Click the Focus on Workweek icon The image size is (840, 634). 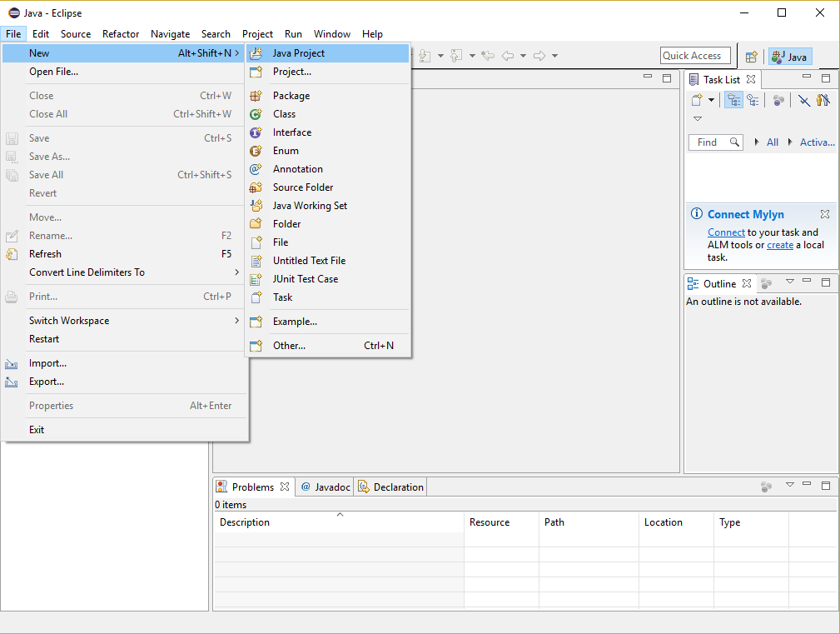click(778, 100)
